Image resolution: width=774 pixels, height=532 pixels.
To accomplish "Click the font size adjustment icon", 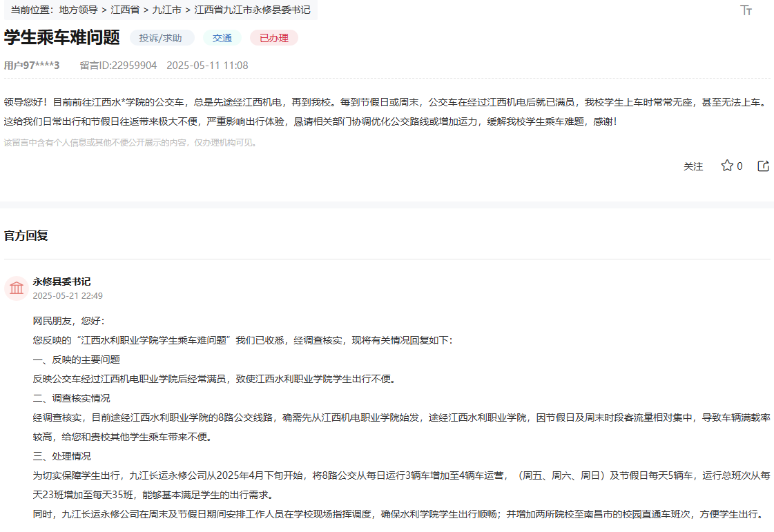I will coord(746,10).
